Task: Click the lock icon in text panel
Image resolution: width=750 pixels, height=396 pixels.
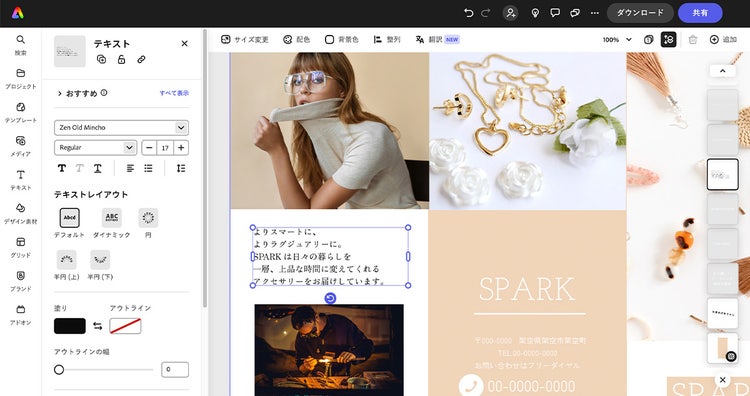Action: pyautogui.click(x=121, y=59)
